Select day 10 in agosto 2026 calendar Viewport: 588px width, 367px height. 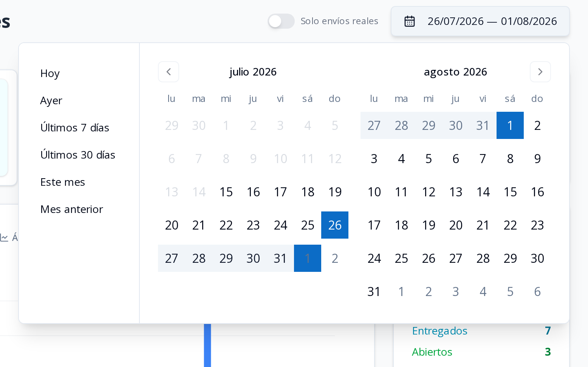point(374,192)
